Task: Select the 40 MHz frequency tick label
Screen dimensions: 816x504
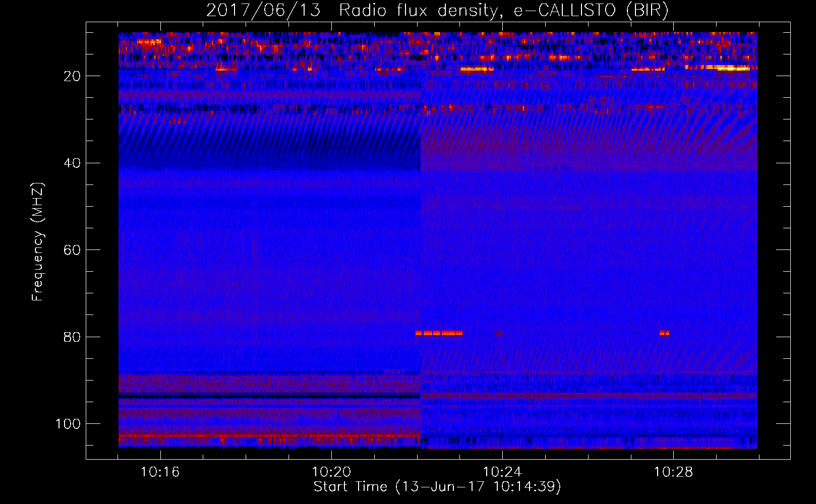Action: coord(72,163)
